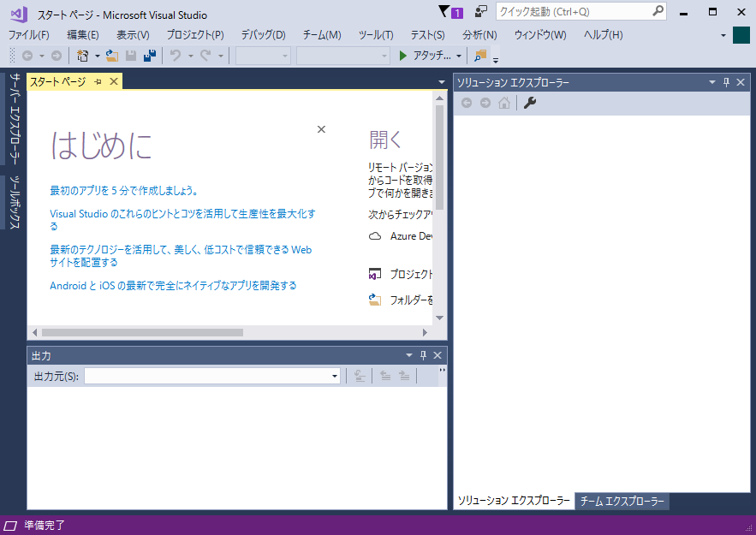Image resolution: width=756 pixels, height=535 pixels.
Task: Toggle auto-hide pin on Output panel
Action: tap(423, 355)
